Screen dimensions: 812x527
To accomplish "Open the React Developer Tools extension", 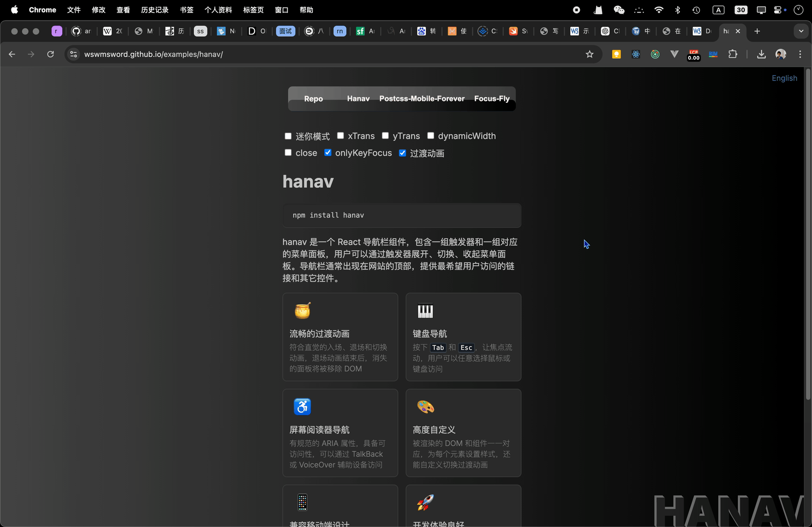I will pos(636,54).
